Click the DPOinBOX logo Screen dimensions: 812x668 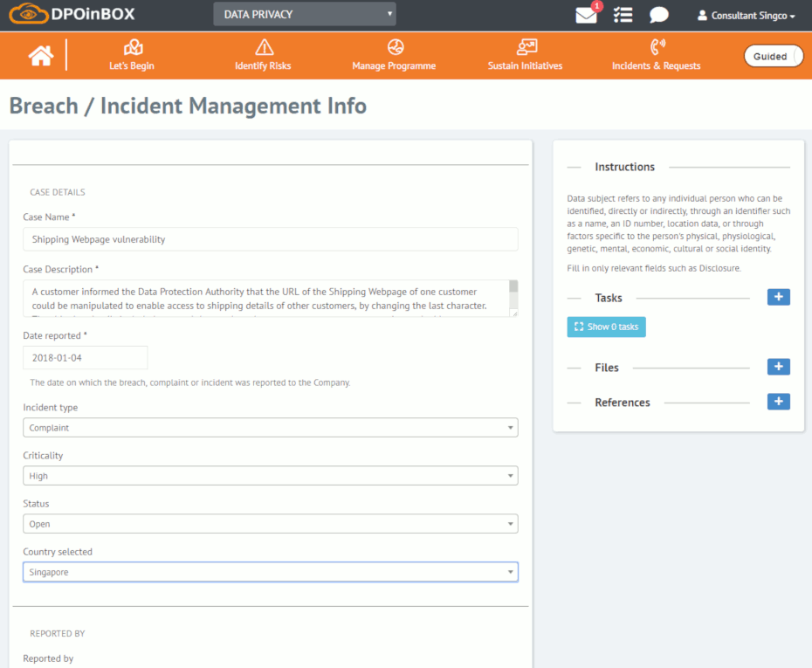(x=73, y=15)
